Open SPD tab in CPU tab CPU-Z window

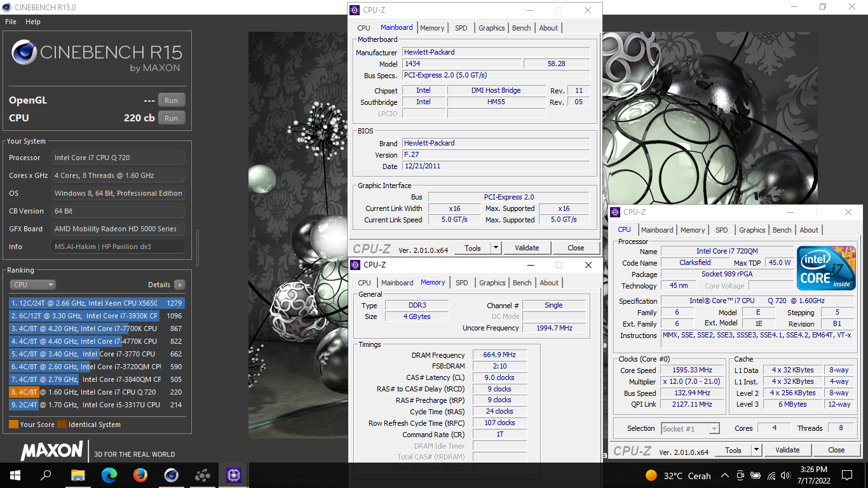[x=722, y=230]
